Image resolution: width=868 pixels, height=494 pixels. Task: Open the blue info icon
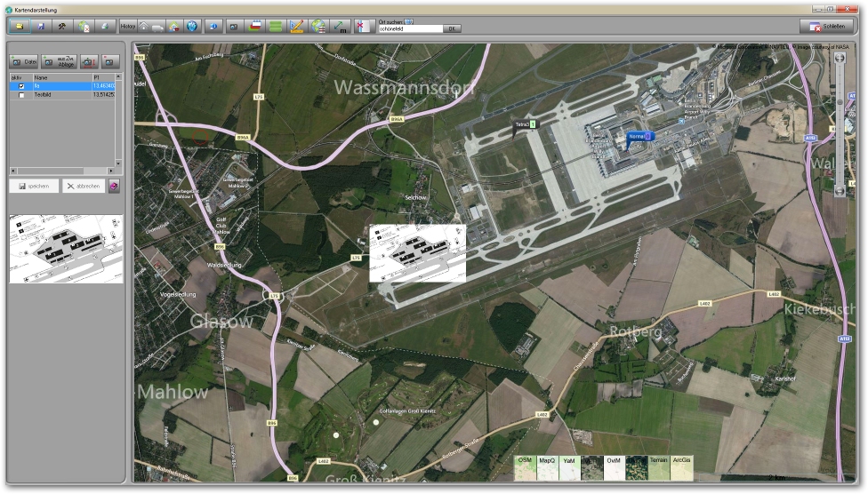pos(213,26)
